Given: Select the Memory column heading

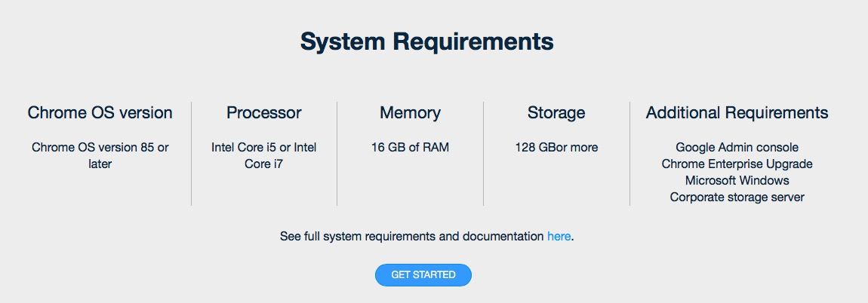Looking at the screenshot, I should point(410,113).
